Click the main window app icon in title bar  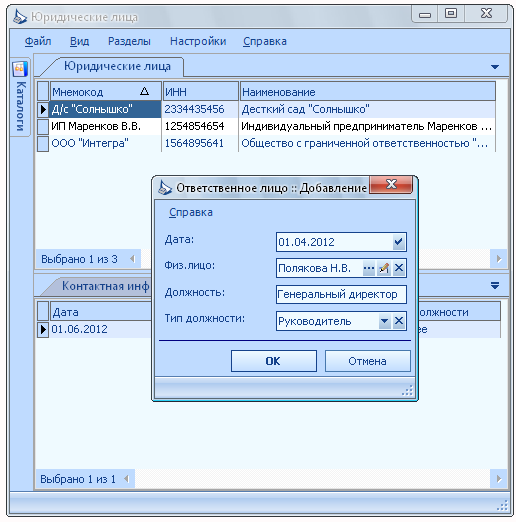coord(20,17)
